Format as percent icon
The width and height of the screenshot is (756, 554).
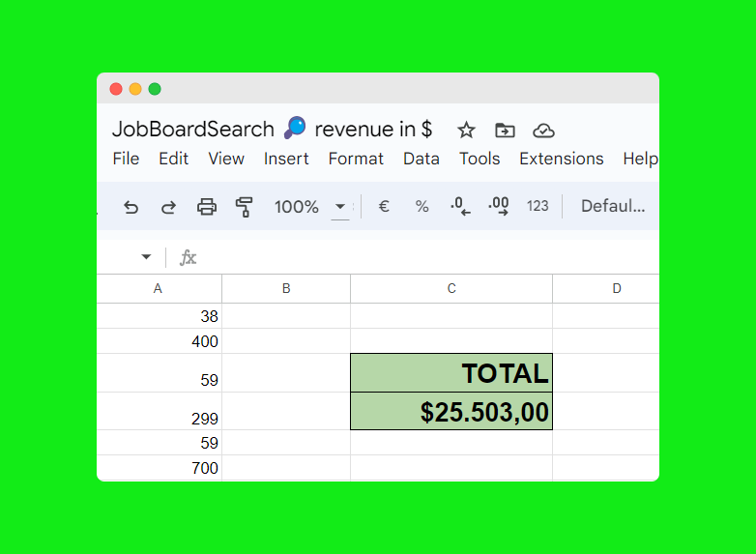click(x=422, y=206)
